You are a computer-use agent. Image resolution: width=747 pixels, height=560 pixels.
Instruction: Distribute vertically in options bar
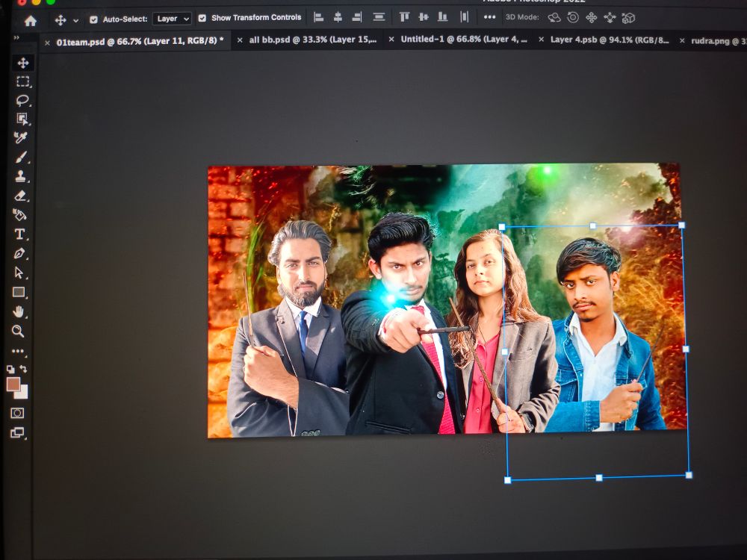(x=379, y=18)
